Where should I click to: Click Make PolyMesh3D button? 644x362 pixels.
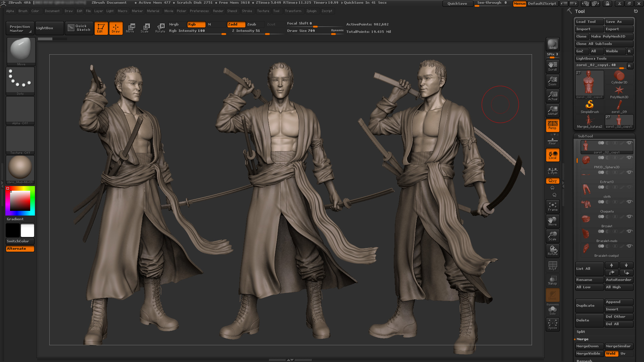point(611,37)
